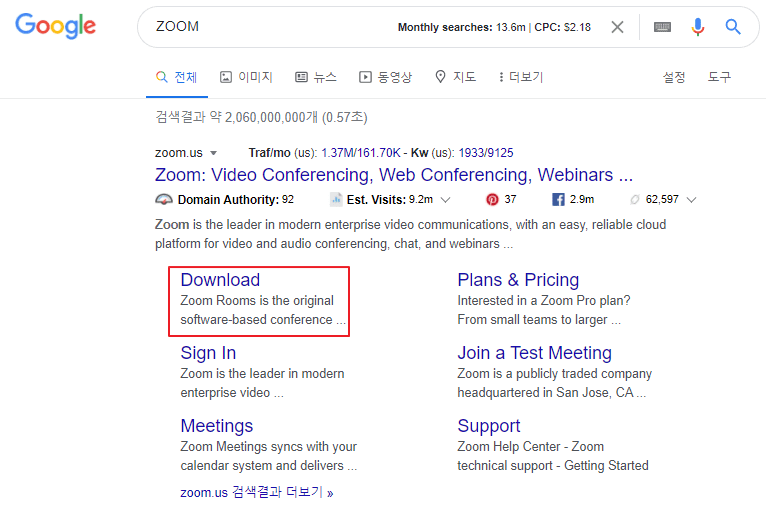
Task: Click the Facebook icon
Action: click(x=558, y=199)
